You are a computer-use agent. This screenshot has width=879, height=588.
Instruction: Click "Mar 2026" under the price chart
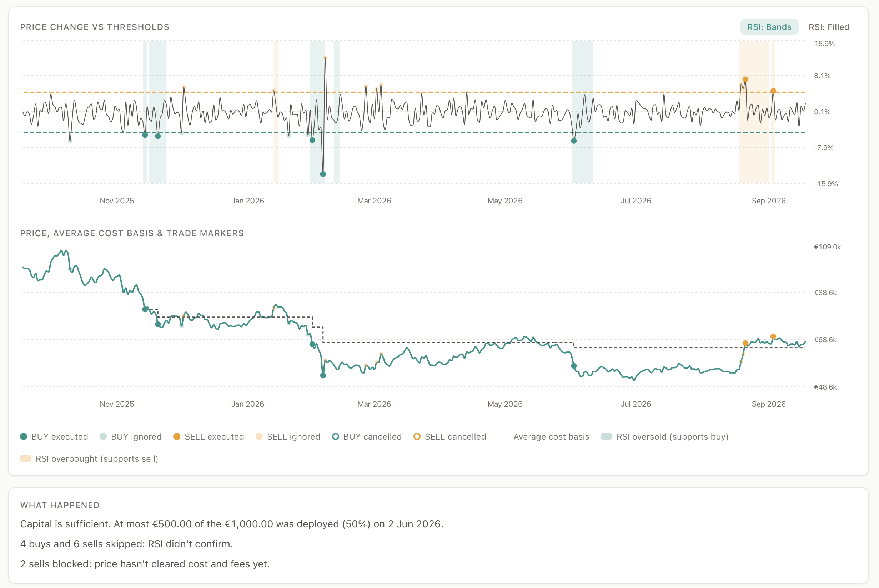375,404
